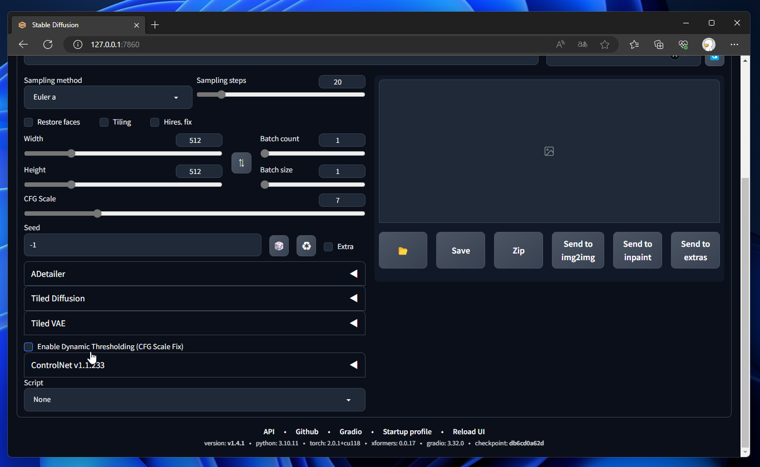
Task: Enable the Tiling checkbox
Action: [104, 122]
